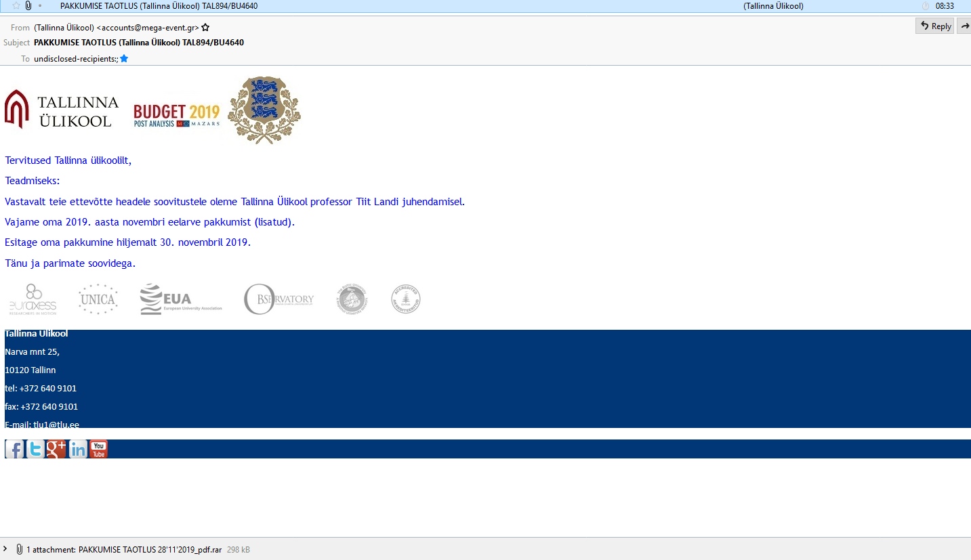Click the UNICA logo
971x560 pixels.
(x=98, y=299)
